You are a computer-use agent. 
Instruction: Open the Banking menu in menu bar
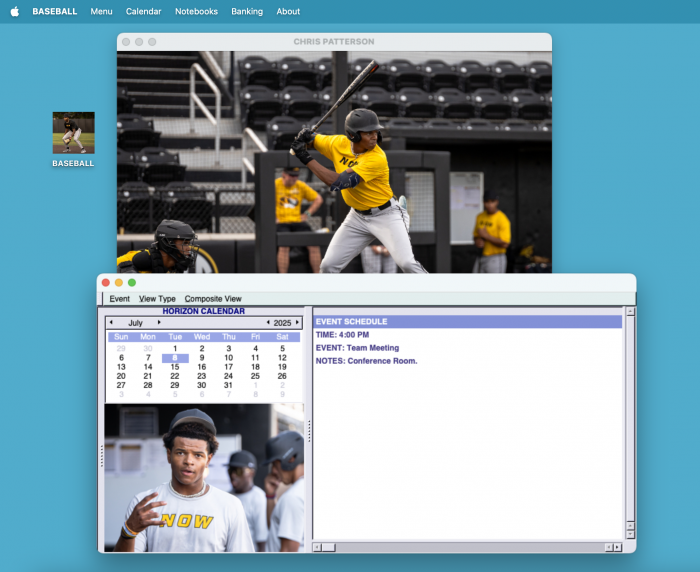coord(246,12)
